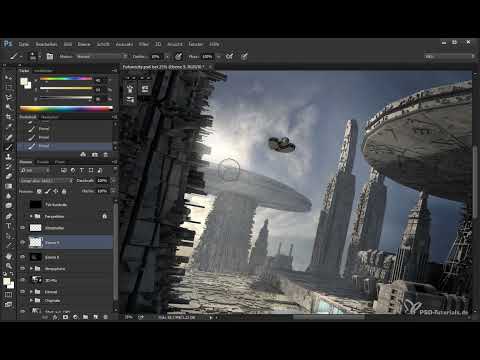Open the layer blend mode dropdown

pyautogui.click(x=46, y=180)
